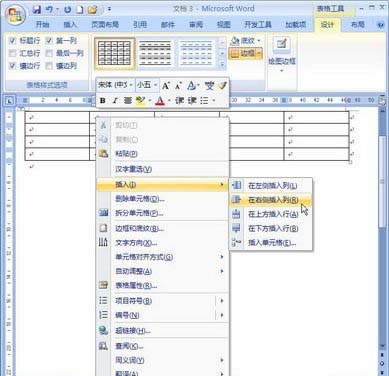The image size is (389, 376).
Task: Select the gray banded table style thumbnail
Action: tap(155, 53)
